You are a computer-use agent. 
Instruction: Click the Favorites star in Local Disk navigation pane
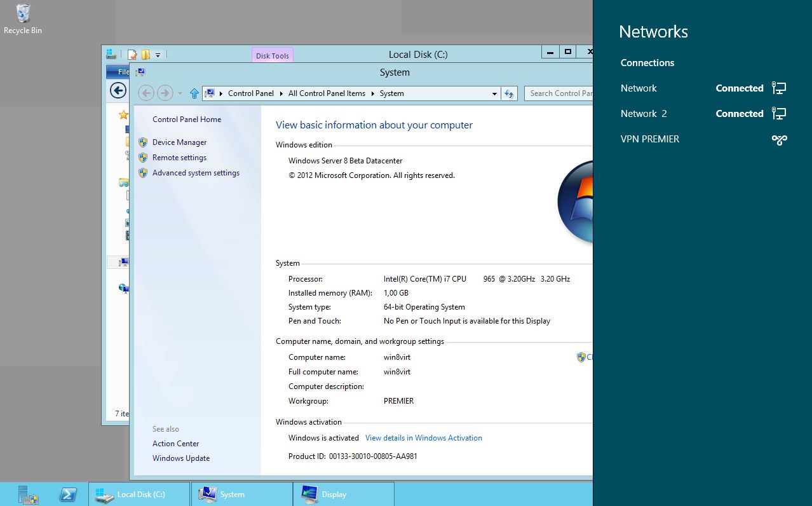click(123, 115)
